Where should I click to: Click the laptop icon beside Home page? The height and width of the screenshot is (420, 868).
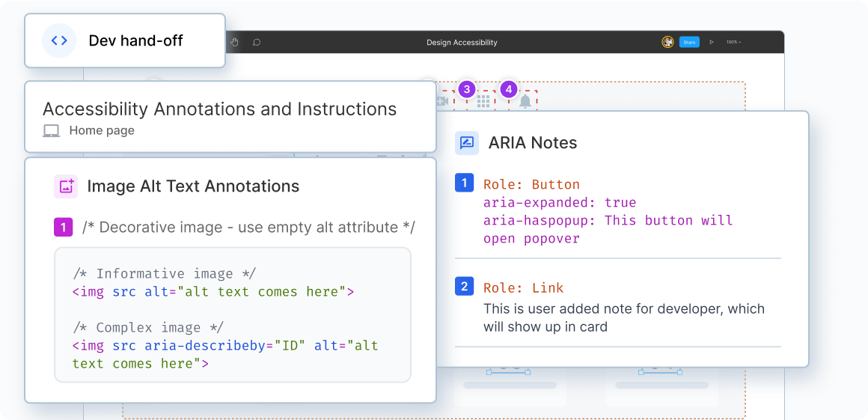pyautogui.click(x=51, y=131)
